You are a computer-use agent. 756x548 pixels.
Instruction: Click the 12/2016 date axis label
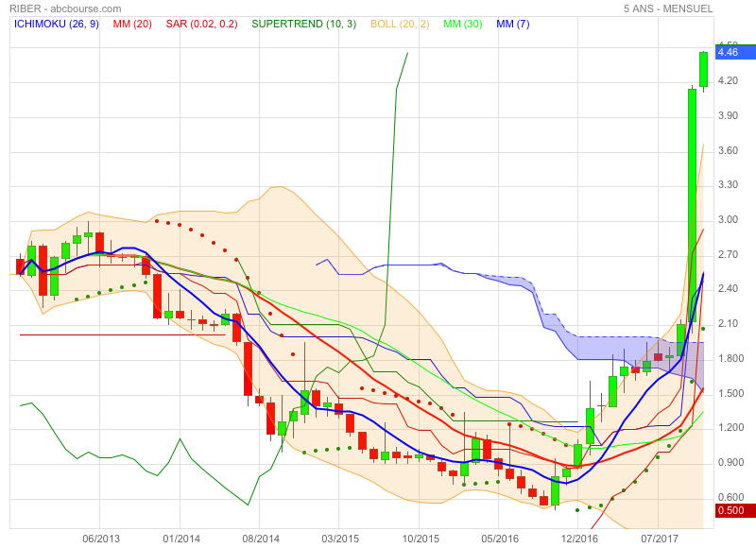(x=579, y=539)
